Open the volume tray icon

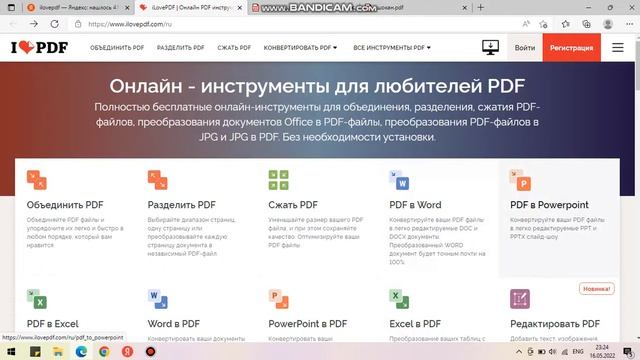(x=553, y=351)
